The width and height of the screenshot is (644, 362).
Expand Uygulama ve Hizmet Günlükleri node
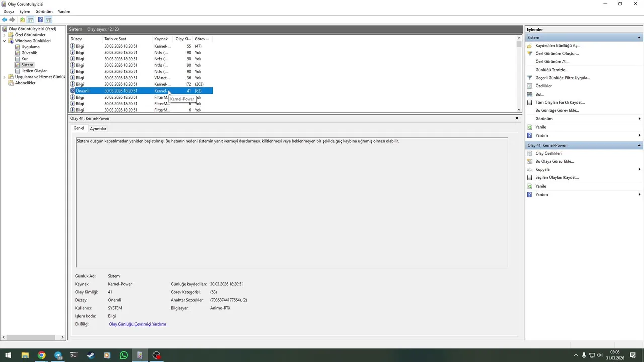(x=5, y=77)
